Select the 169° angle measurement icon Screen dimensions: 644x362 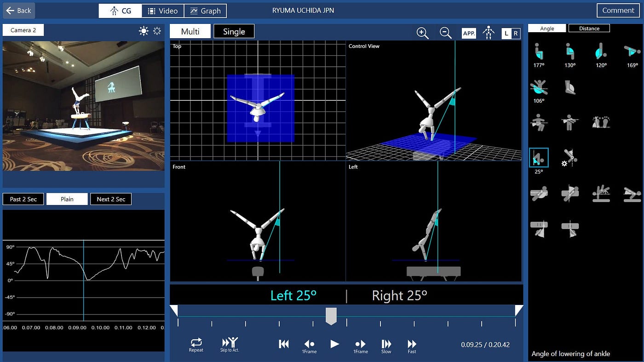click(x=632, y=52)
